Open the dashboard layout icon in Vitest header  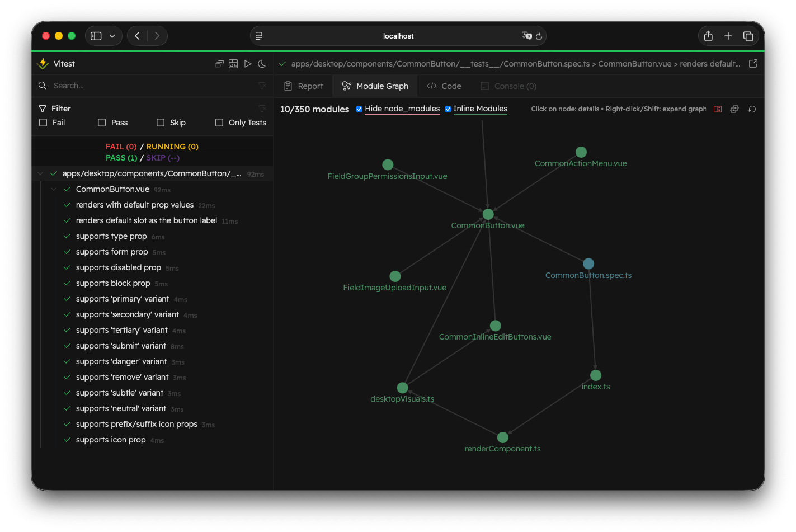tap(233, 63)
